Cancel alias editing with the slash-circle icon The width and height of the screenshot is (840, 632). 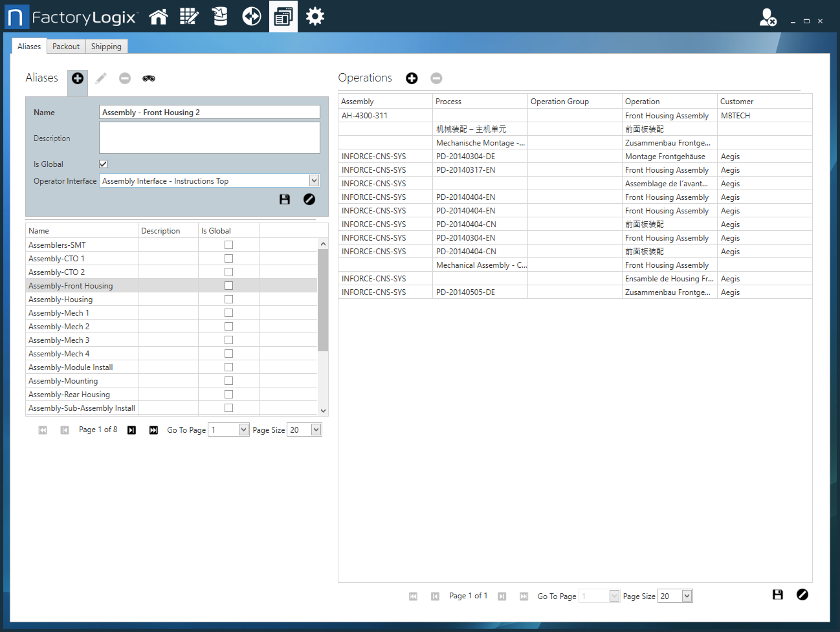click(x=309, y=199)
